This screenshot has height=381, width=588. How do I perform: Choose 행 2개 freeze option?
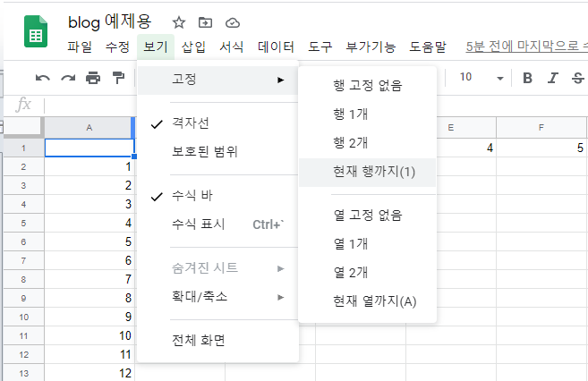click(368, 143)
